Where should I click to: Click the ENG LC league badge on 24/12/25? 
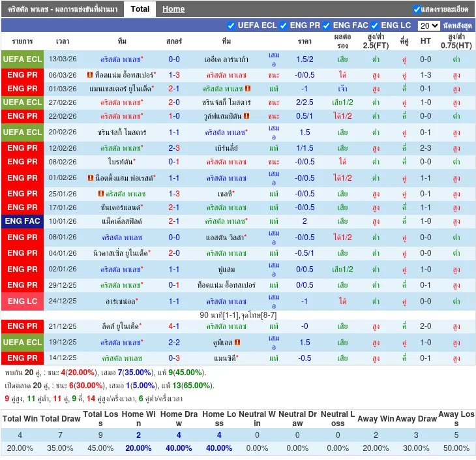tap(23, 301)
